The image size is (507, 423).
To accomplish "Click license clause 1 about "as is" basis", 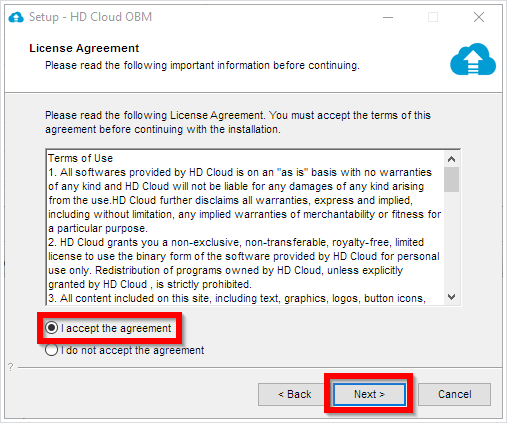I will tap(245, 200).
